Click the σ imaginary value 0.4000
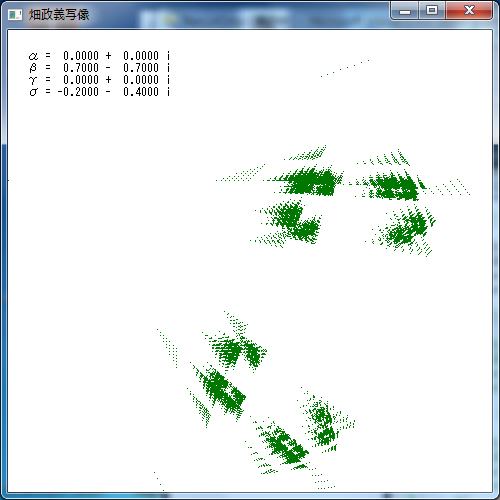The image size is (500, 500). click(x=141, y=92)
